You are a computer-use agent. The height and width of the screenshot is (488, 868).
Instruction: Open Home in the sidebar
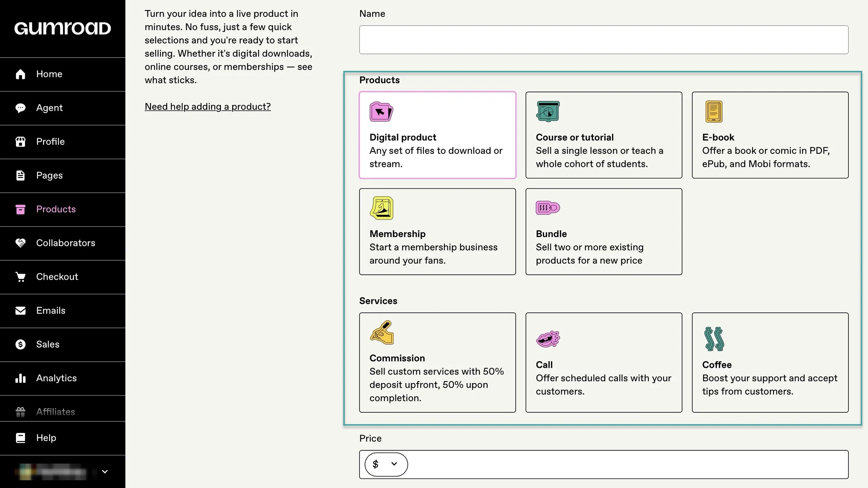coord(63,74)
